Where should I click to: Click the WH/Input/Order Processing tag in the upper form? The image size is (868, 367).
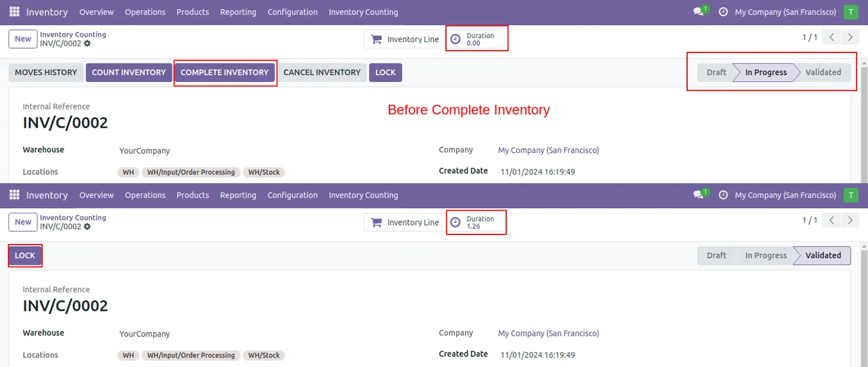tap(191, 172)
